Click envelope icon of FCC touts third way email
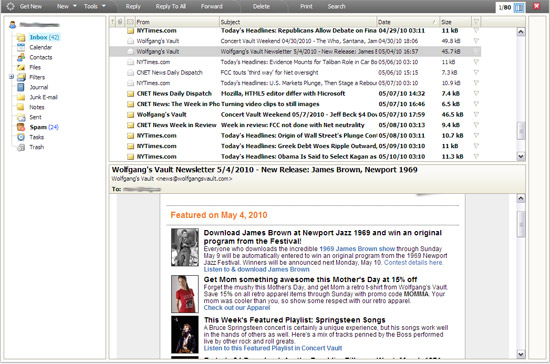 pos(130,73)
